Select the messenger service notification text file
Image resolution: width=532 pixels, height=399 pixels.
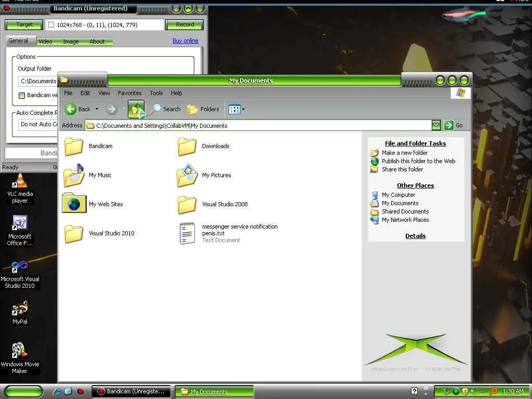(x=229, y=233)
